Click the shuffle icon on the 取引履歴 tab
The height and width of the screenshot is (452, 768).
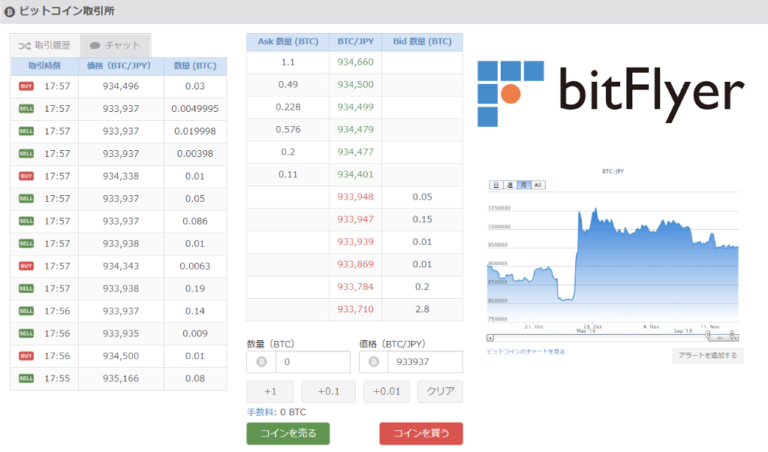24,46
